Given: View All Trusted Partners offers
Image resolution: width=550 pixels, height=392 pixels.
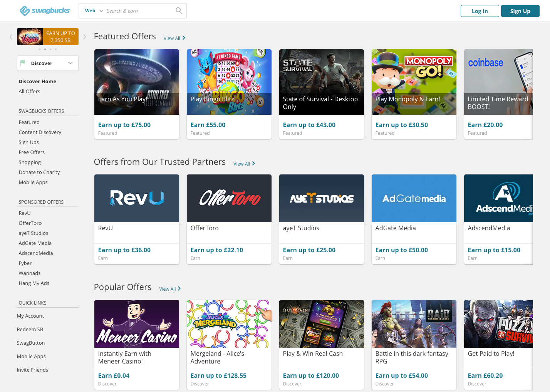Looking at the screenshot, I should pyautogui.click(x=244, y=164).
